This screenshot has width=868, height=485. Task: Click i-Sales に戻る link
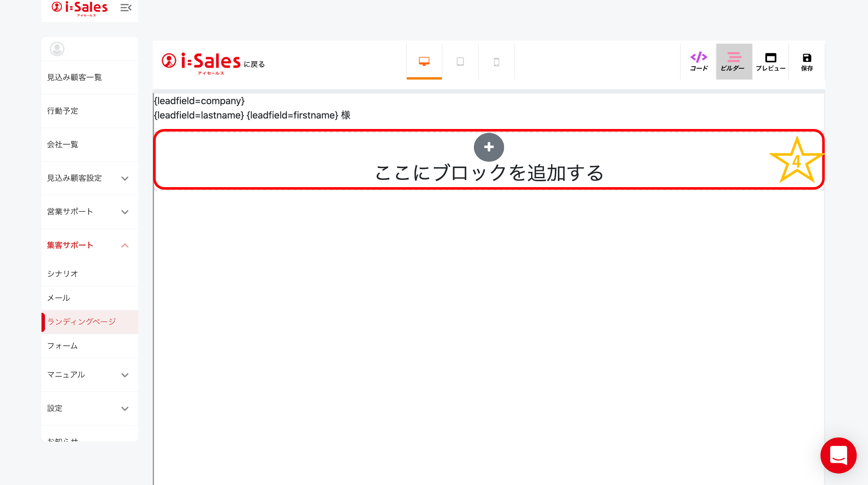213,62
